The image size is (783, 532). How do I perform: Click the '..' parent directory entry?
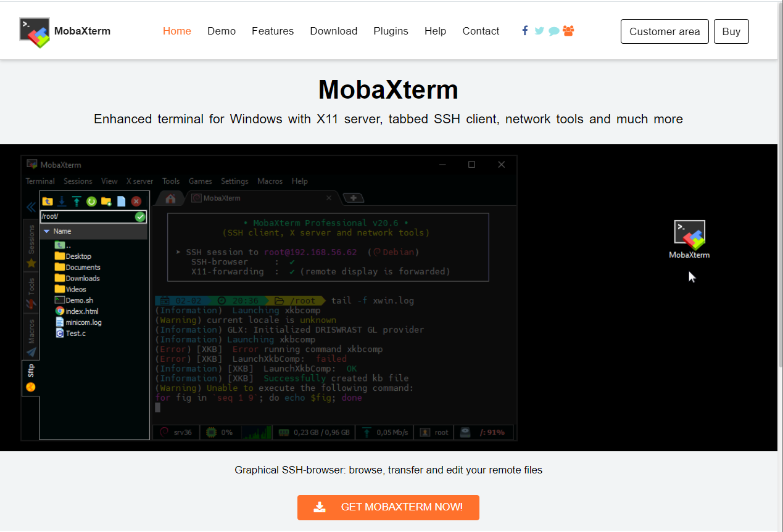pos(63,245)
